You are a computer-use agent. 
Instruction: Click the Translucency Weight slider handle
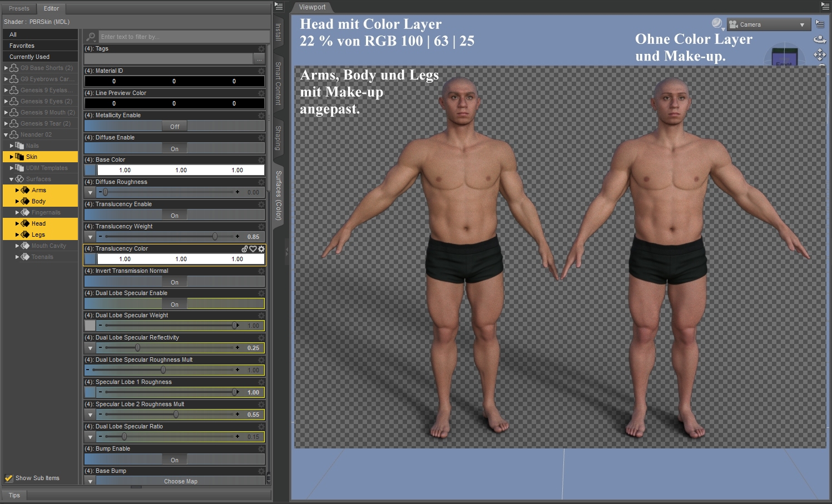tap(215, 237)
